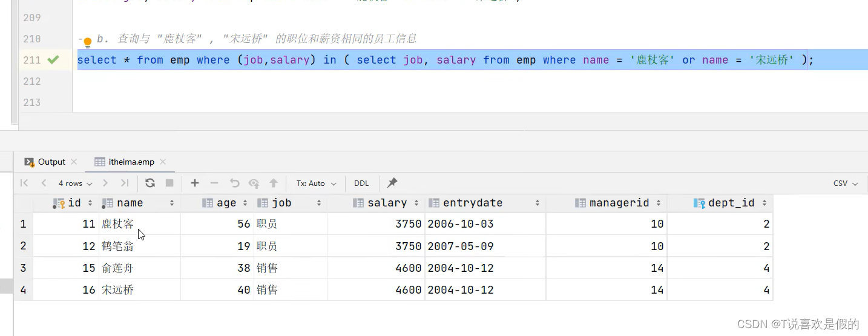868x336 pixels.
Task: Click the yellow lightbulb intention icon
Action: pos(87,42)
